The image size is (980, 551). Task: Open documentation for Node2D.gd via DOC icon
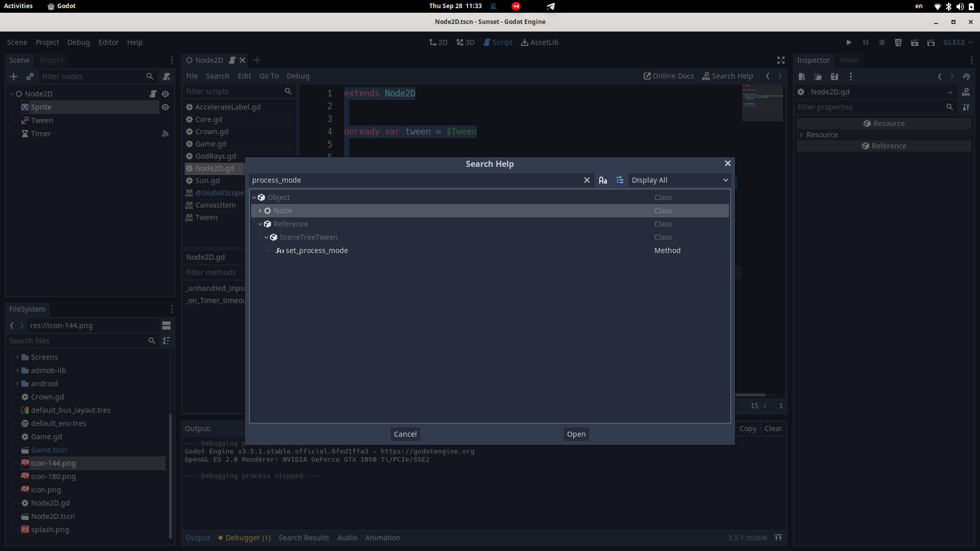[x=966, y=92]
